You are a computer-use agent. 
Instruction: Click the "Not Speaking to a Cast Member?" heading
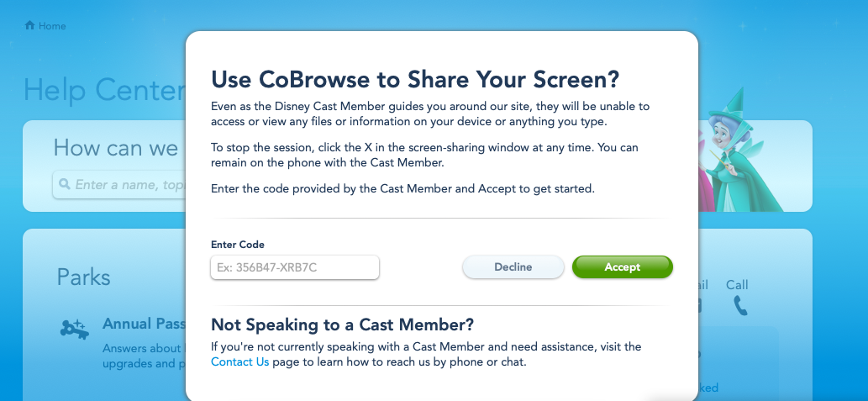click(342, 324)
